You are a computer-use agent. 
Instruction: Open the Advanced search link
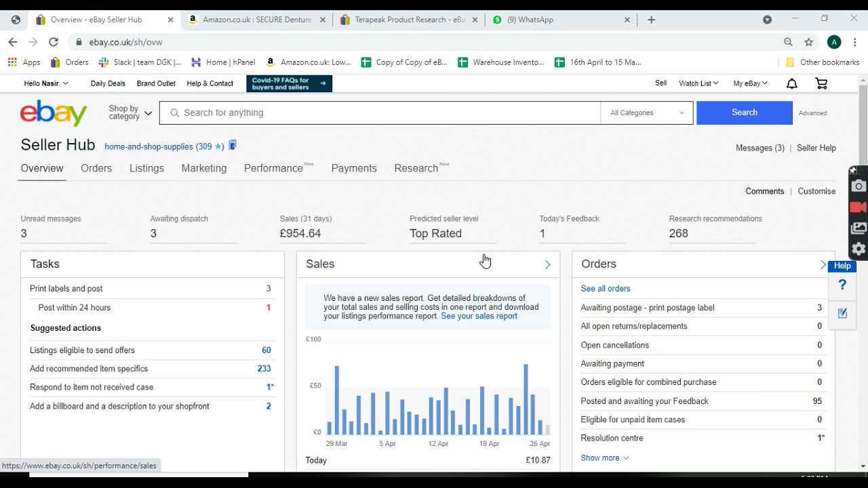click(x=812, y=113)
